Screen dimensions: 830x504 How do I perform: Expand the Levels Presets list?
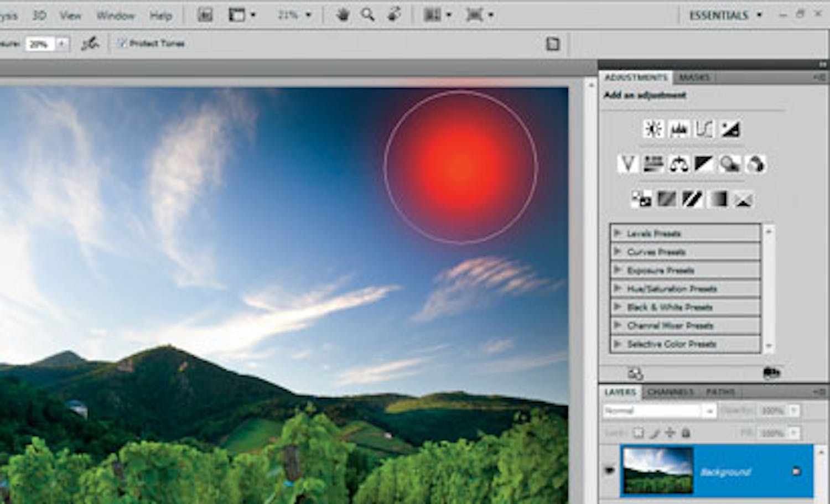pos(618,233)
